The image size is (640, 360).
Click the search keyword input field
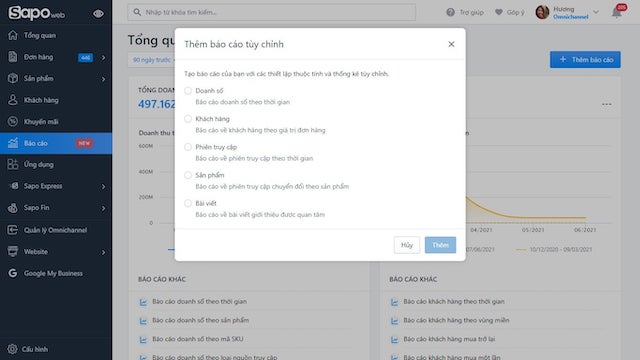(x=271, y=12)
